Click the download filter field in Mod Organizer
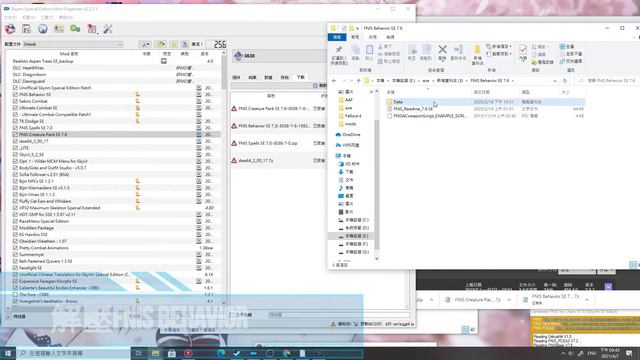 339,315
